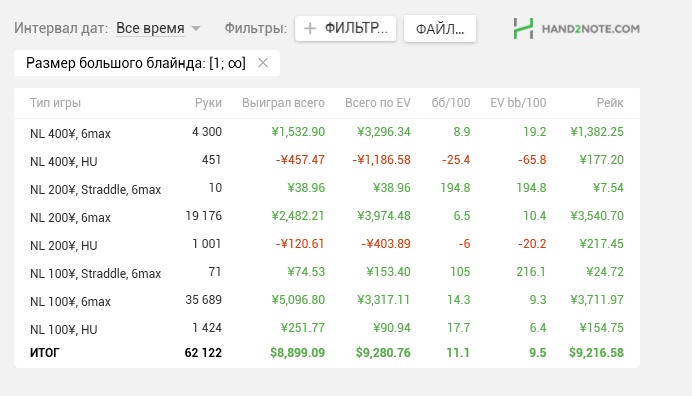Sort by 'Всего по EV' column header
The height and width of the screenshot is (396, 692).
378,103
